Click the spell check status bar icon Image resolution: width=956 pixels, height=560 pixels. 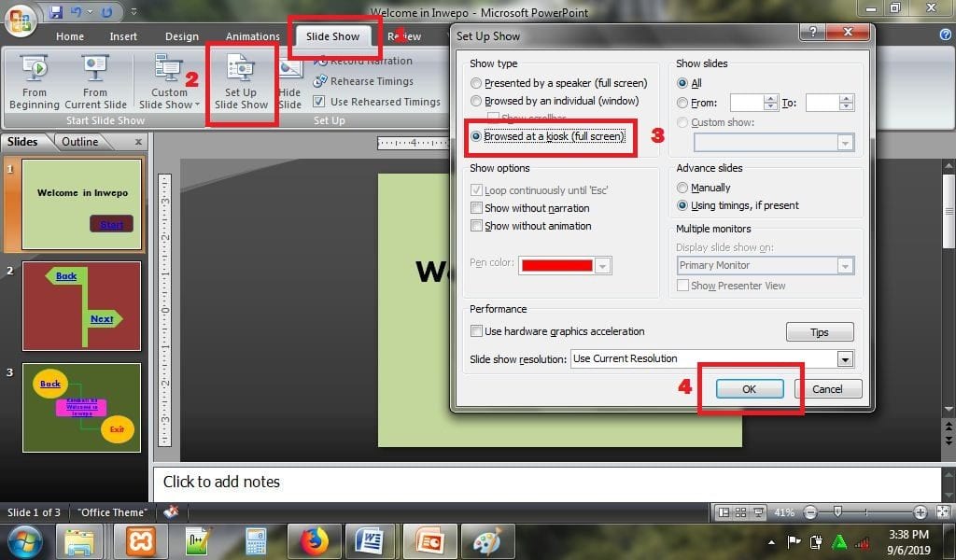172,511
